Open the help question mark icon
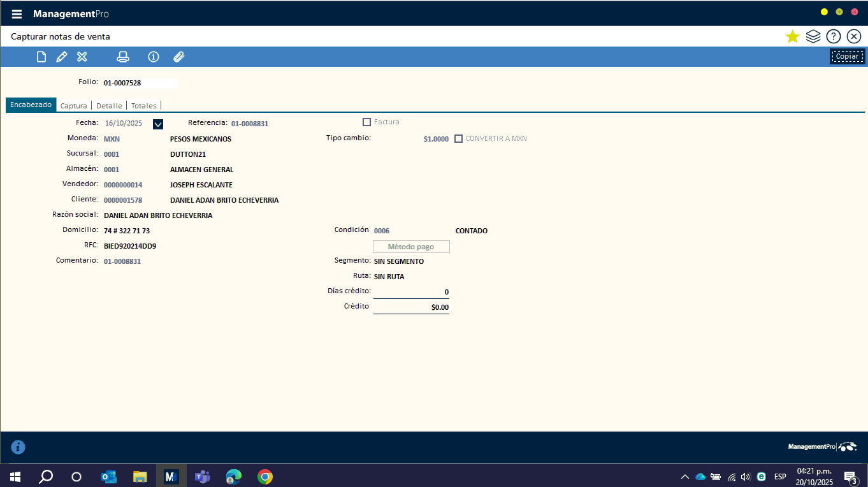 point(833,36)
